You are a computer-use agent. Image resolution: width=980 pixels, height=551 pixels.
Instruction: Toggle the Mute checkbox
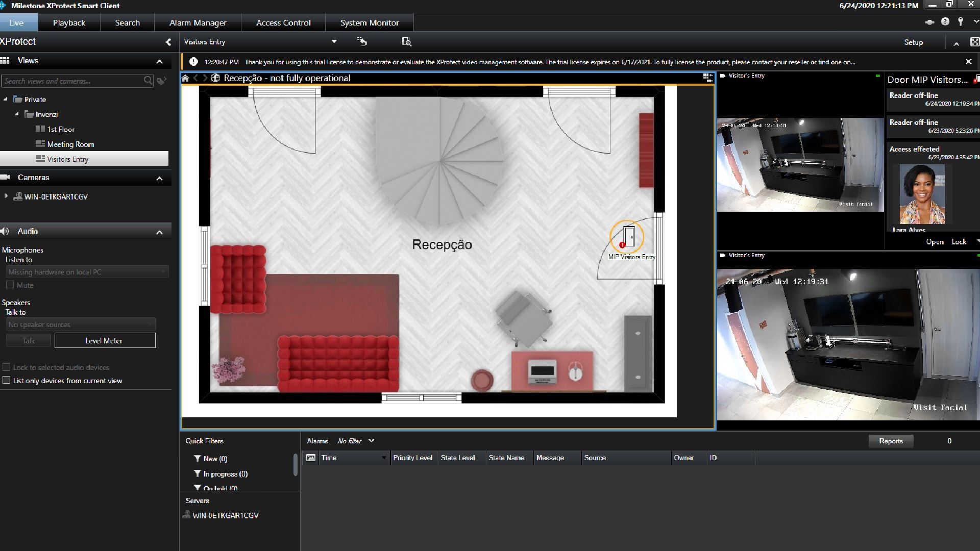pyautogui.click(x=10, y=285)
